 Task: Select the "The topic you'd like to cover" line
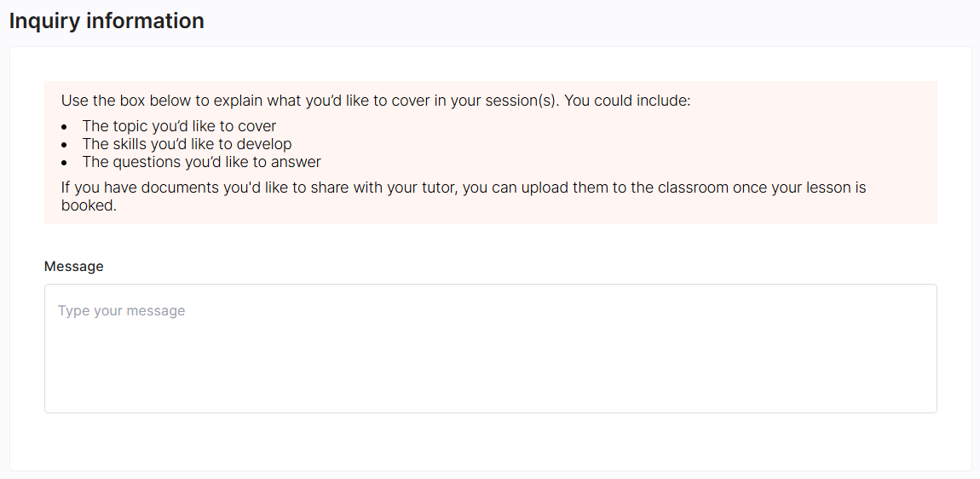[179, 126]
